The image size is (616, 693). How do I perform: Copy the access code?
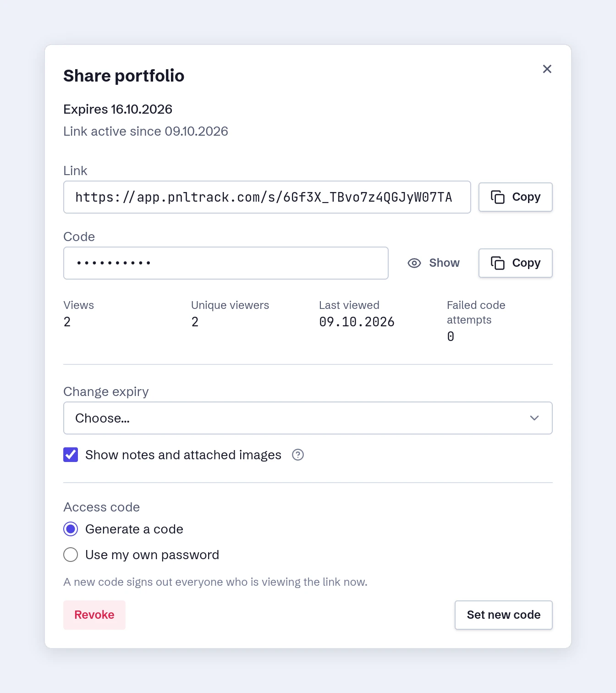[515, 263]
